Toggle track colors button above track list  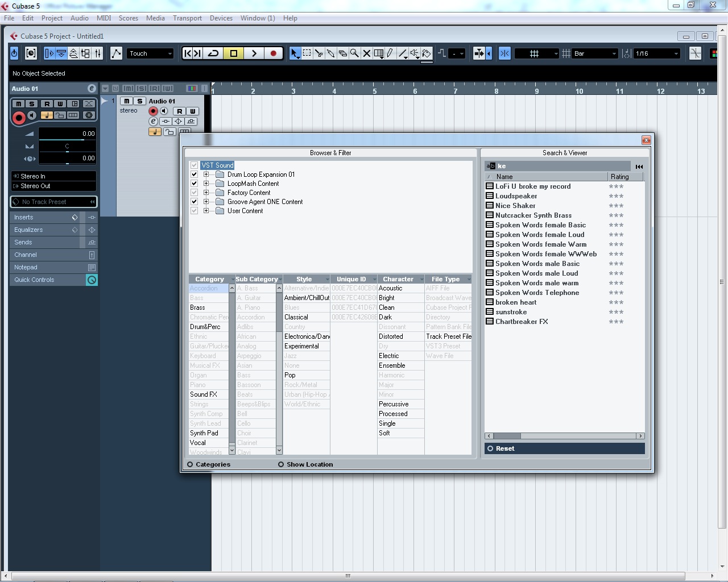(192, 89)
